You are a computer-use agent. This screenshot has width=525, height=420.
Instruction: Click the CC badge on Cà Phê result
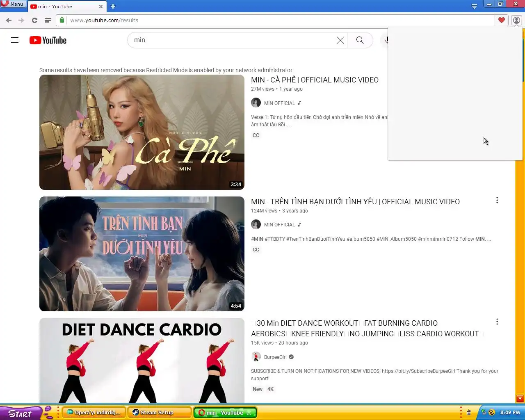point(256,135)
